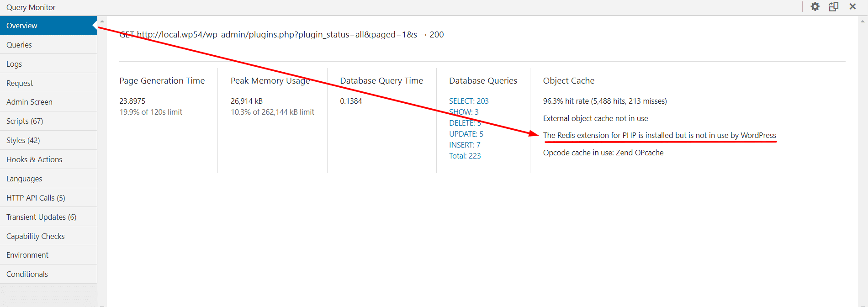Click the SELECT: 203 queries link
The width and height of the screenshot is (868, 307).
coord(469,101)
